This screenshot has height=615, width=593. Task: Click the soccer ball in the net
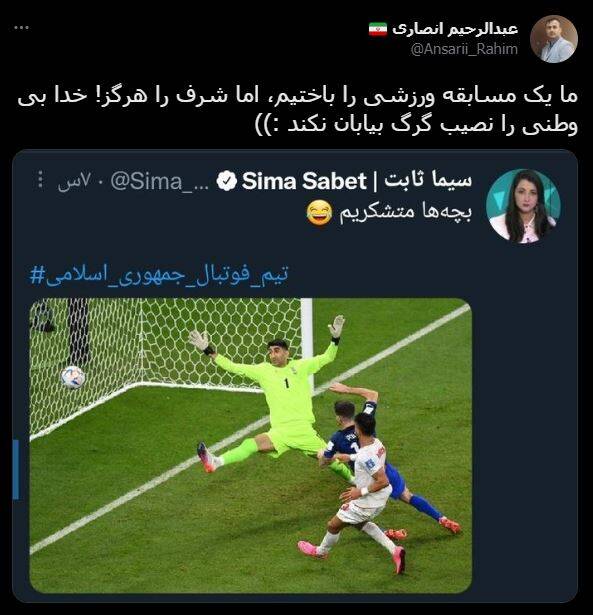click(73, 377)
